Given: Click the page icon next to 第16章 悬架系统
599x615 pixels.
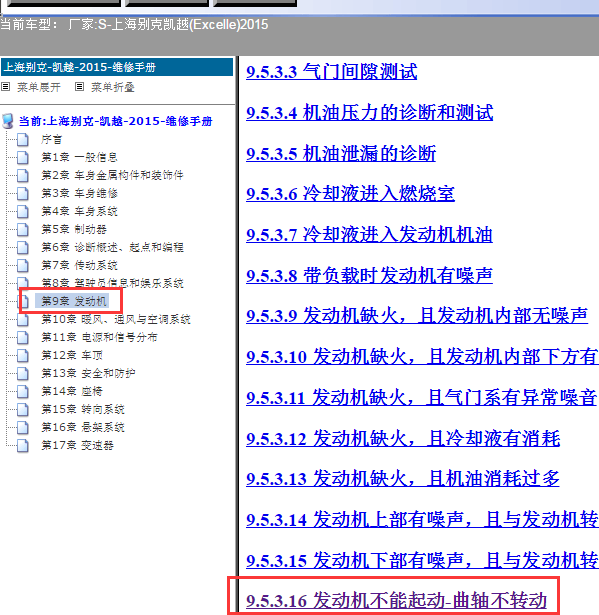Looking at the screenshot, I should (x=23, y=428).
